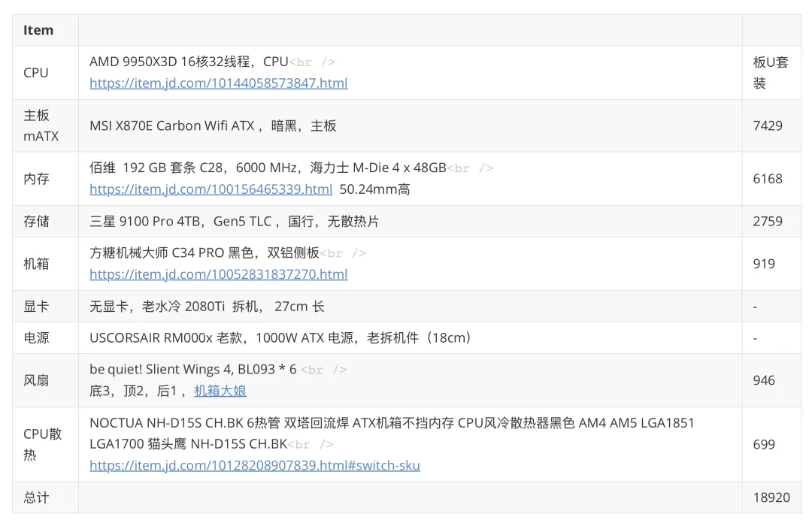Viewport: 812px width, 523px height.
Task: Select the 主板 mATX row label
Action: click(41, 125)
